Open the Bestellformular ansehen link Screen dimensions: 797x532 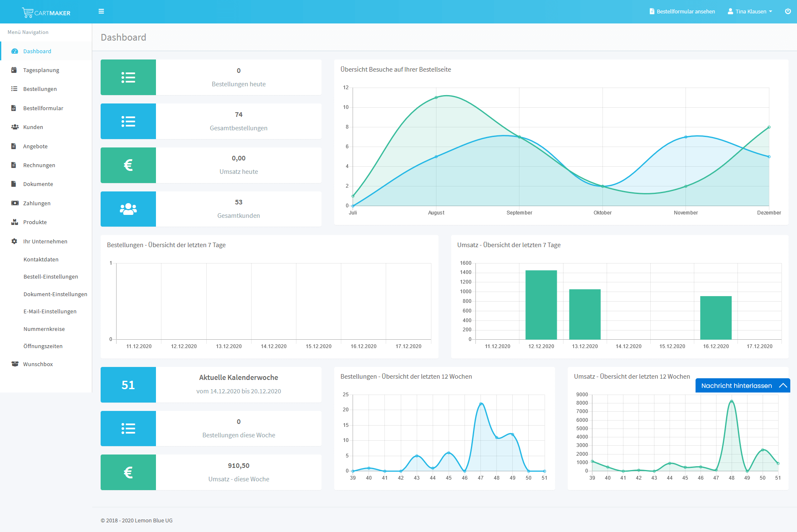coord(682,11)
